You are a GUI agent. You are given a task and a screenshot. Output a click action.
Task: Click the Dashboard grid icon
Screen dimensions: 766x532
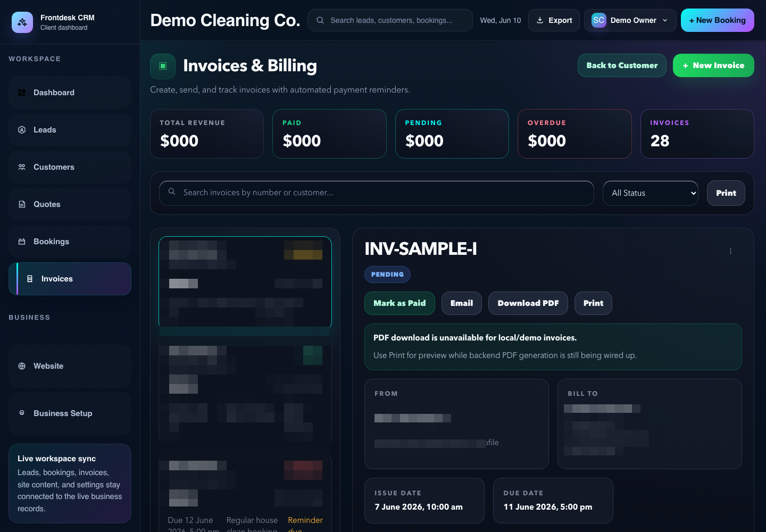point(22,93)
